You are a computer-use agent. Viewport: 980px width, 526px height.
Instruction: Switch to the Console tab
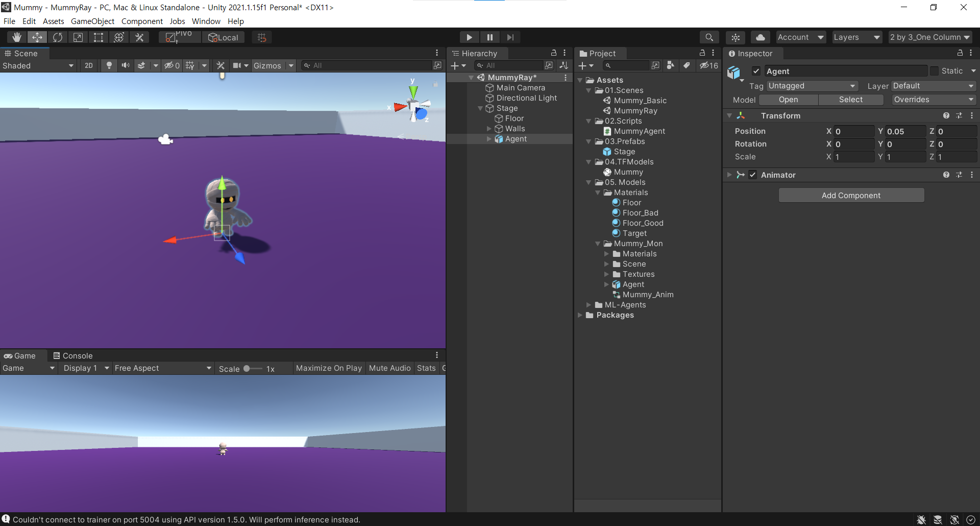pyautogui.click(x=73, y=356)
